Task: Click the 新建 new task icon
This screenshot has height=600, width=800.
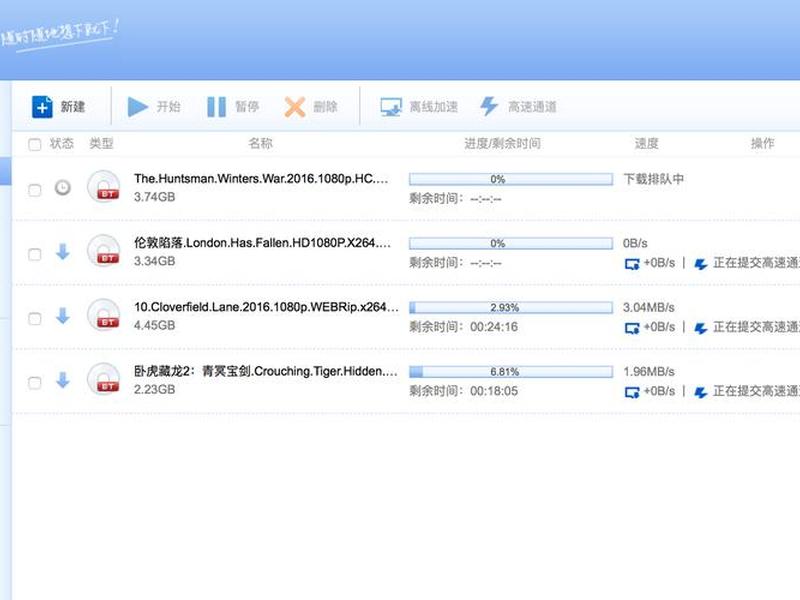Action: 42,107
